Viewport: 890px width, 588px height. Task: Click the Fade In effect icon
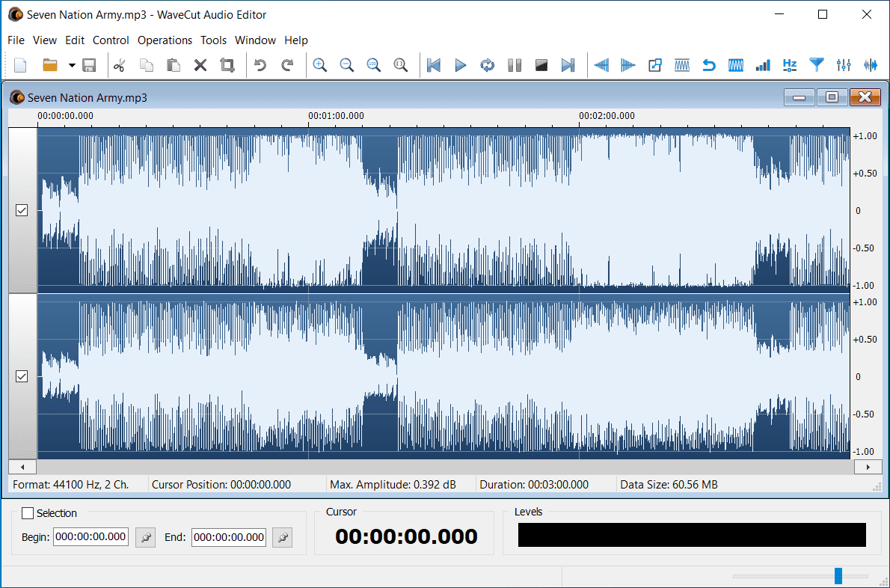(601, 65)
